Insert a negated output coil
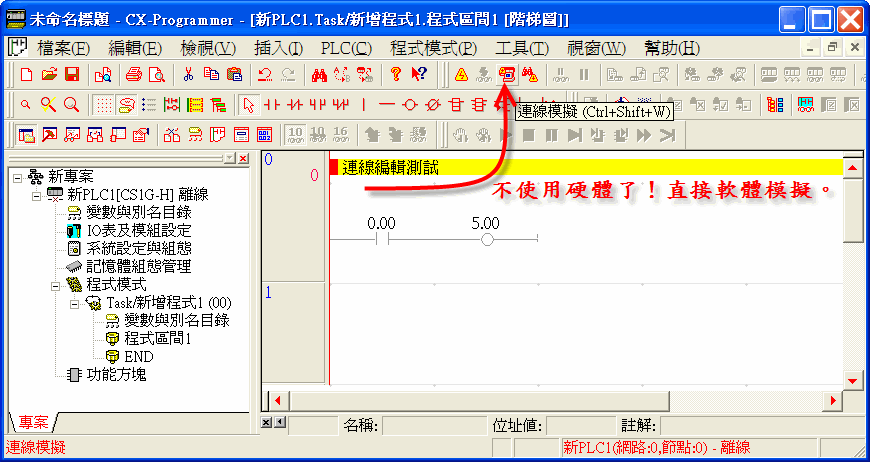Screen dimensions: 870x462 [x=433, y=104]
